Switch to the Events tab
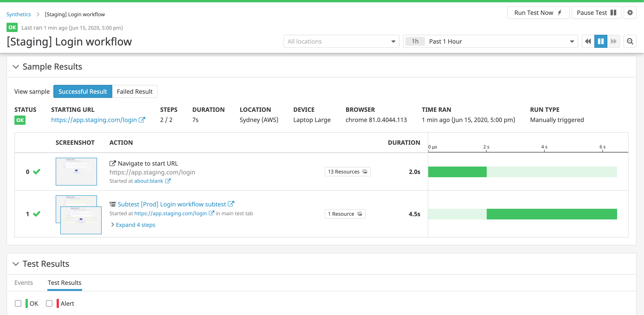 pos(23,283)
